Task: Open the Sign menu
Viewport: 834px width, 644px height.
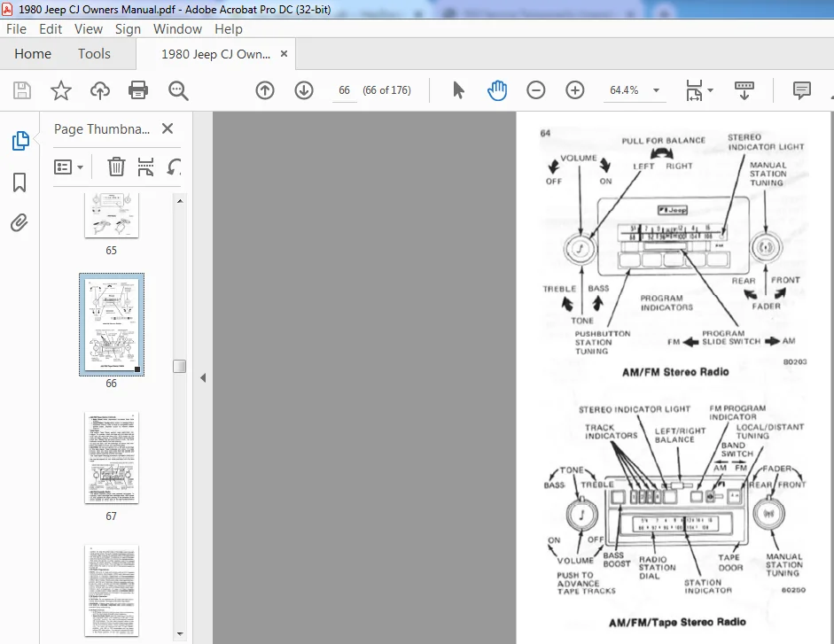Action: [x=128, y=28]
